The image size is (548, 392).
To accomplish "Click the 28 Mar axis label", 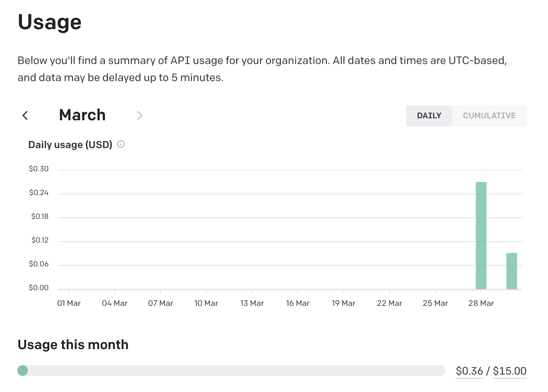I will click(481, 303).
